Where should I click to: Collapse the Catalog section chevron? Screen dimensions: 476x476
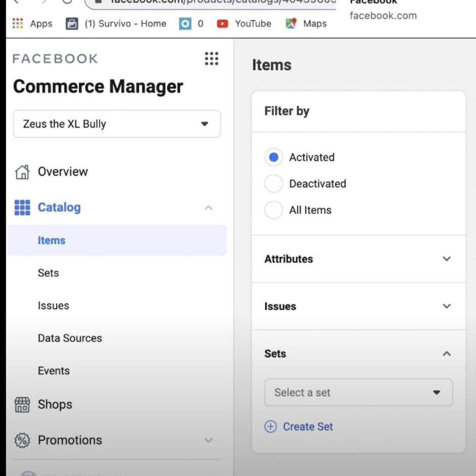coord(209,208)
